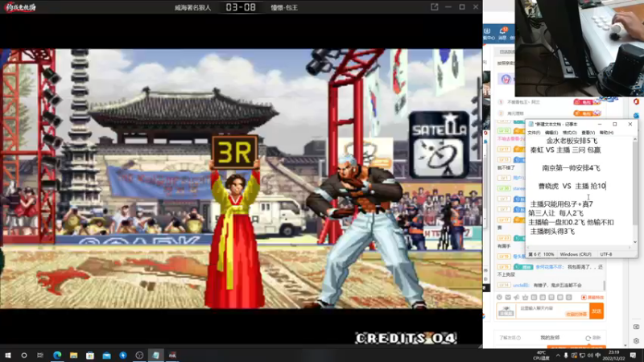Viewport: 644px width, 362px height.
Task: Open Task View on the taskbar
Action: pyautogui.click(x=39, y=355)
